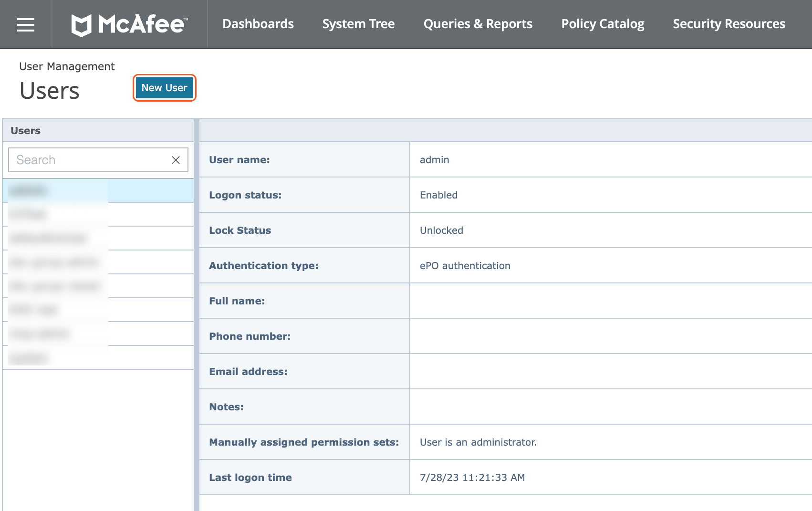
Task: Click the last logon time value
Action: [472, 478]
